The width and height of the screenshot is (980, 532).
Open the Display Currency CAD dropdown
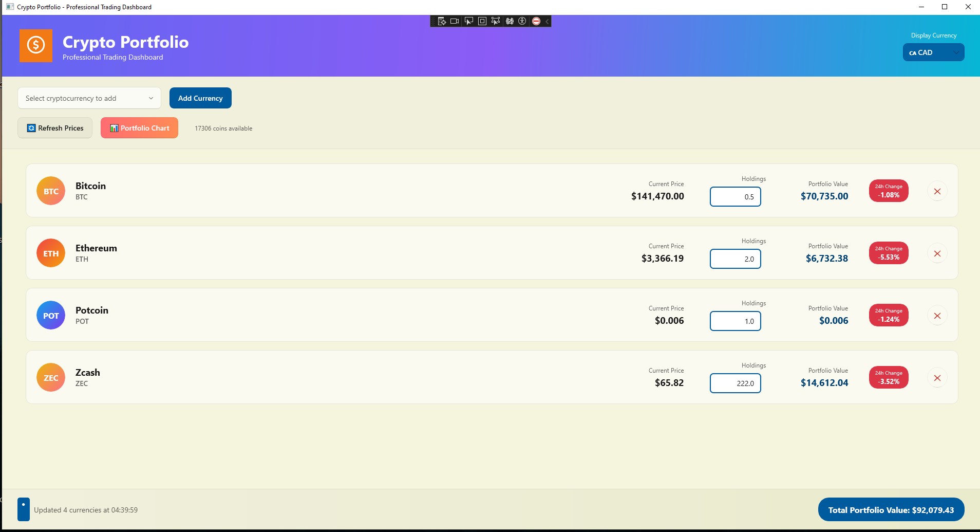coord(932,52)
